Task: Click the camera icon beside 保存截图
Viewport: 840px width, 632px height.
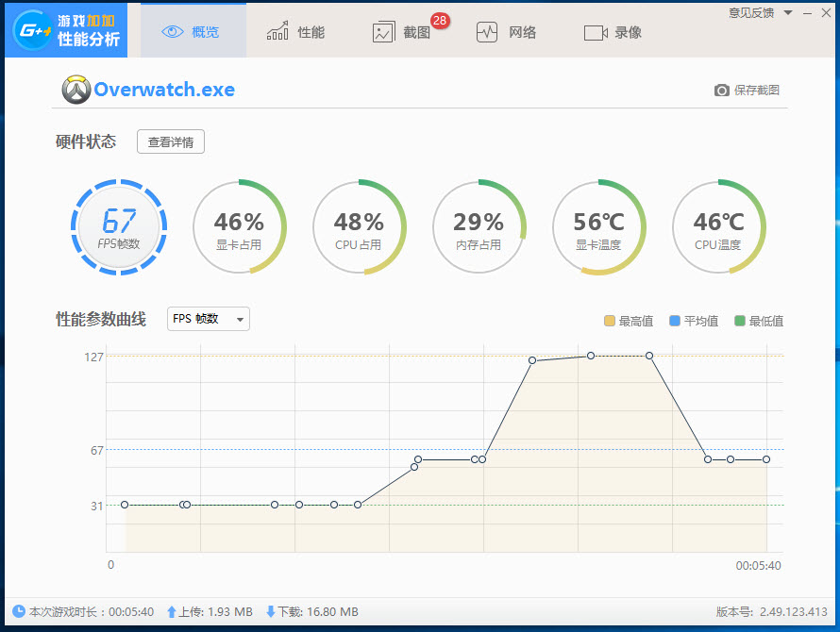Action: (720, 89)
